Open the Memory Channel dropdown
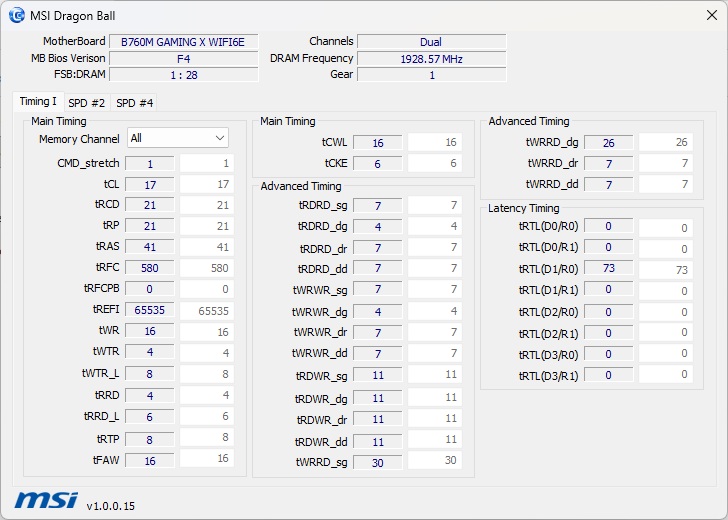 (177, 138)
